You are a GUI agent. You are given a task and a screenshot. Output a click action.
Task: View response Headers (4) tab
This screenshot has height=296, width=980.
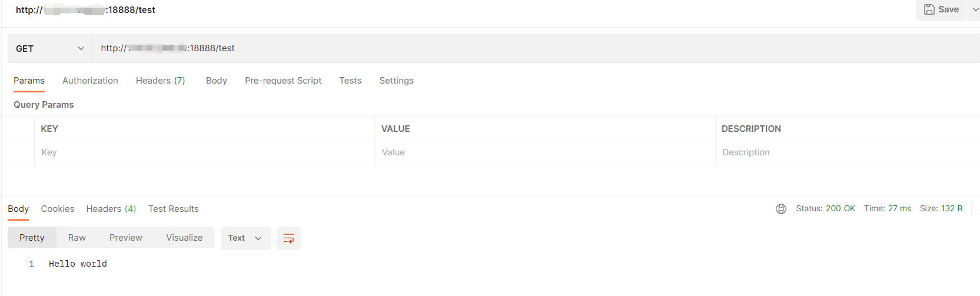click(111, 209)
